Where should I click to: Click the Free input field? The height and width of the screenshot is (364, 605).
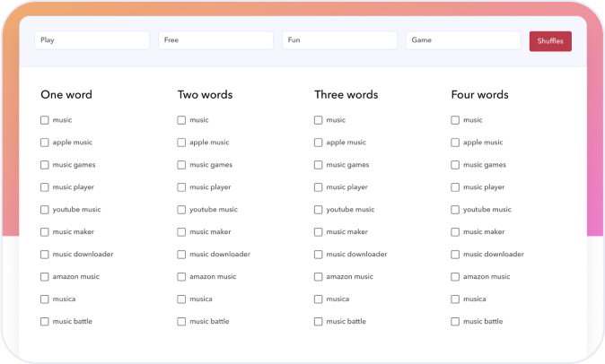coord(215,40)
